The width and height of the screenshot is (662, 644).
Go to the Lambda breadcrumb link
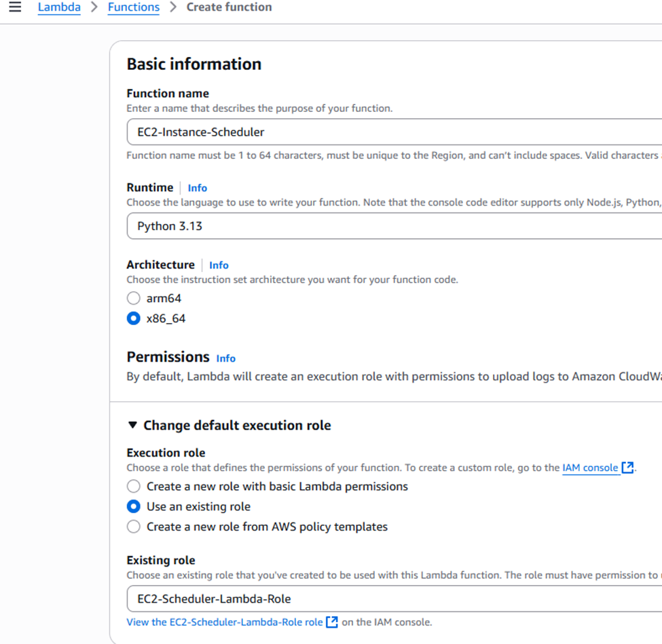(59, 7)
